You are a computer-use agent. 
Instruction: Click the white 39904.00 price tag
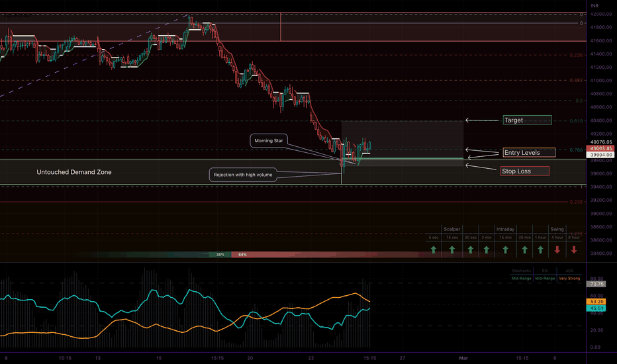click(600, 155)
